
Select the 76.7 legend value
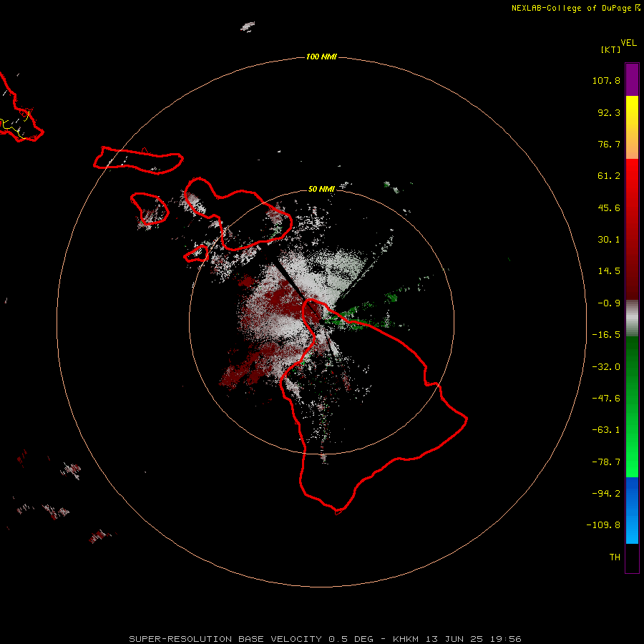(609, 144)
